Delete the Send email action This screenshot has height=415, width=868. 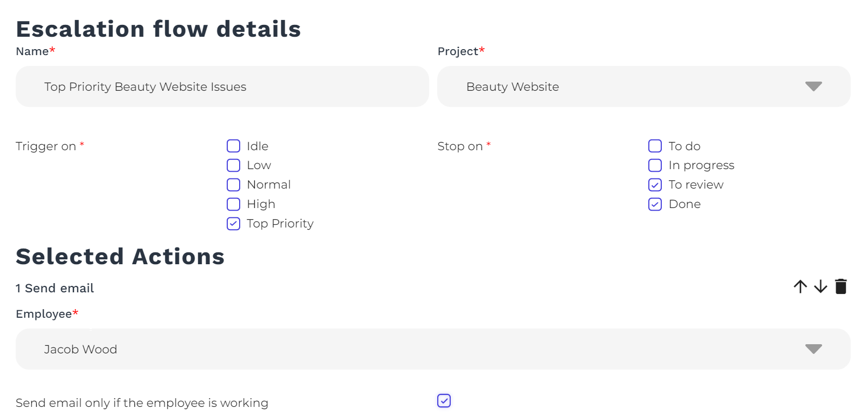click(840, 286)
